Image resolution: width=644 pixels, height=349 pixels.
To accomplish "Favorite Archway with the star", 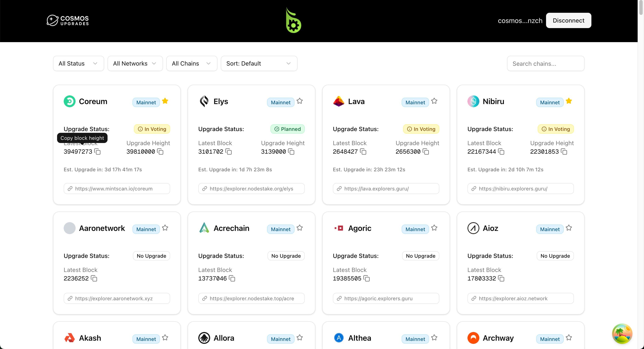I will (x=569, y=338).
